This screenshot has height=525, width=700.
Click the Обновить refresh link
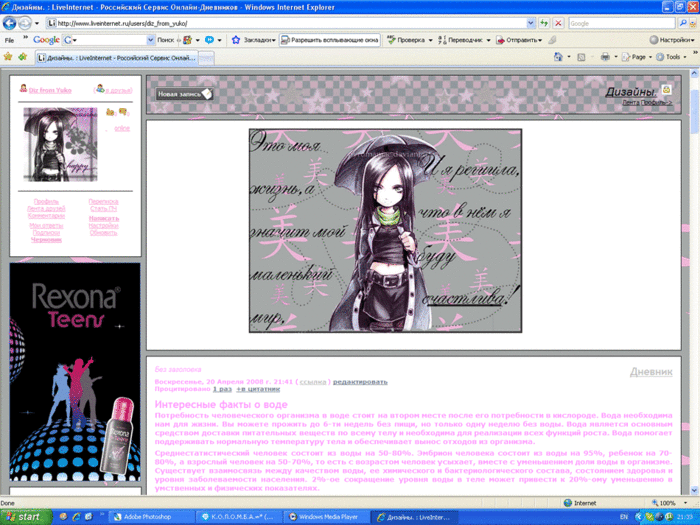coord(104,233)
